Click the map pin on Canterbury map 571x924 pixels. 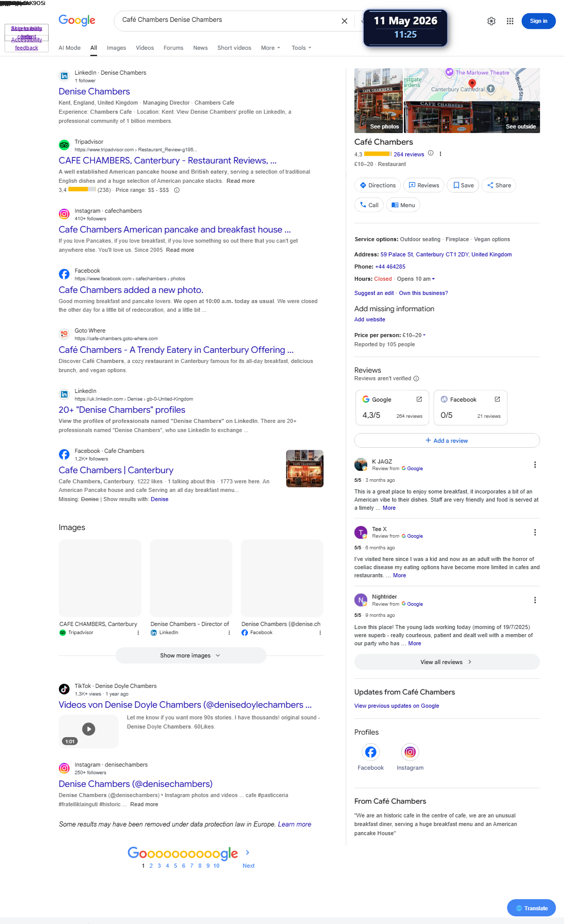472,84
